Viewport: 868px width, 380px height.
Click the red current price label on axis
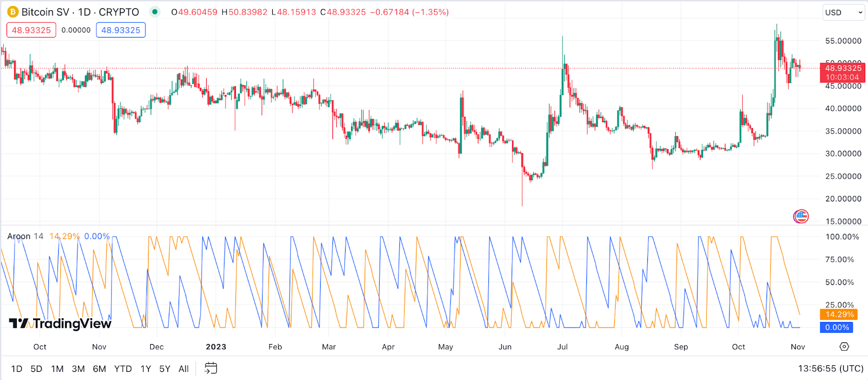(x=843, y=72)
